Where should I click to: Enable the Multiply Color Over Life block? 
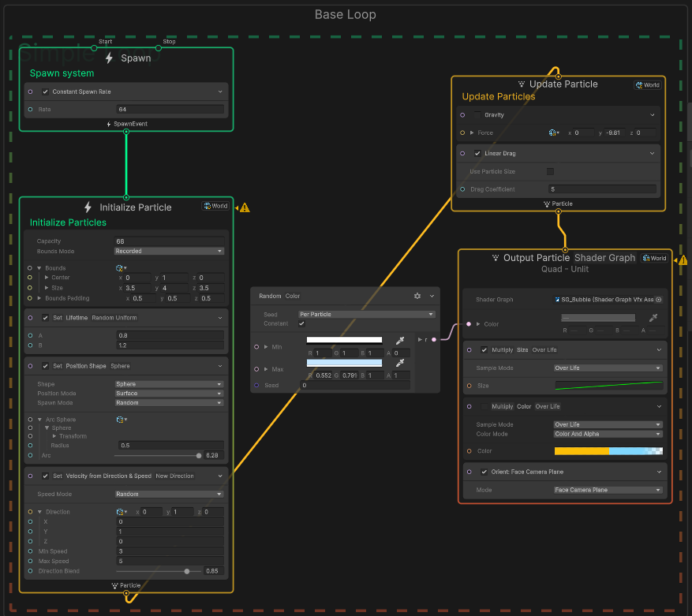[484, 407]
